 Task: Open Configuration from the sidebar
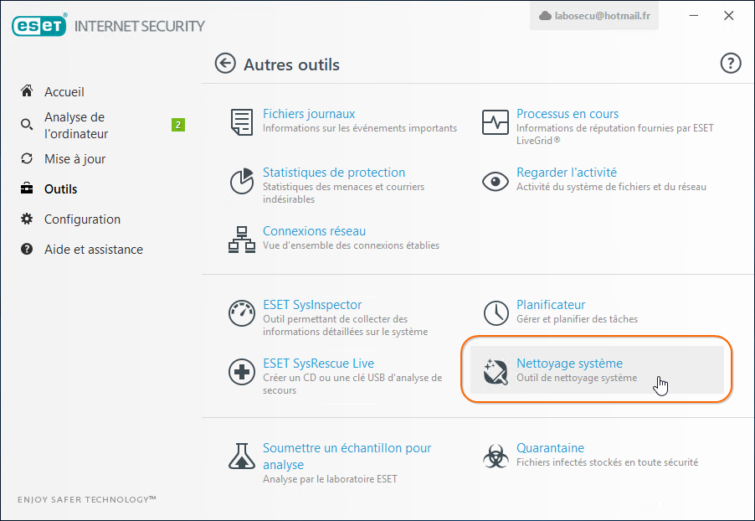point(82,219)
